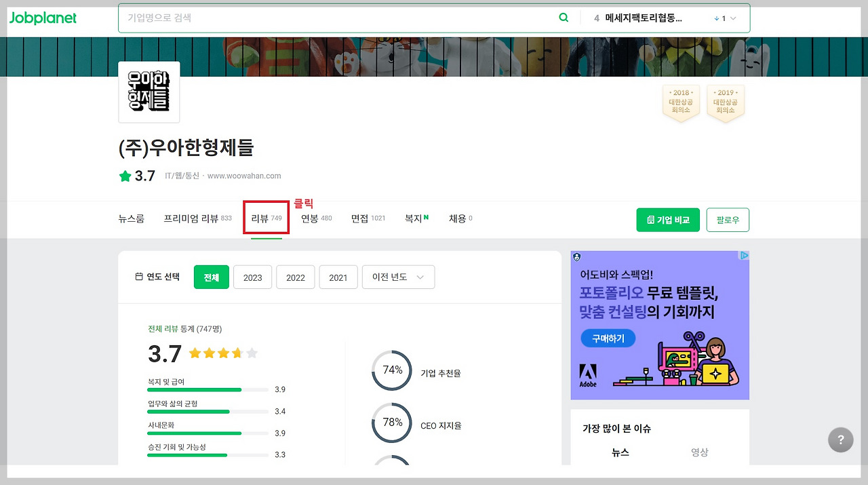868x485 pixels.
Task: Click the company name (주)우아한형제들
Action: [186, 147]
